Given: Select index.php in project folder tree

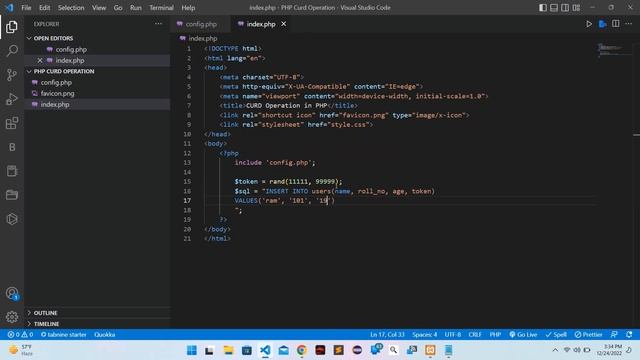Looking at the screenshot, I should point(55,104).
